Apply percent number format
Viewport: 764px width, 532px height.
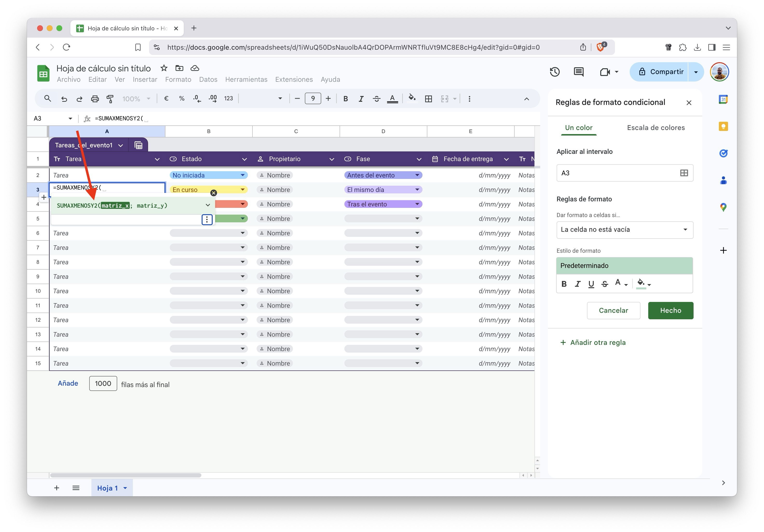point(182,98)
